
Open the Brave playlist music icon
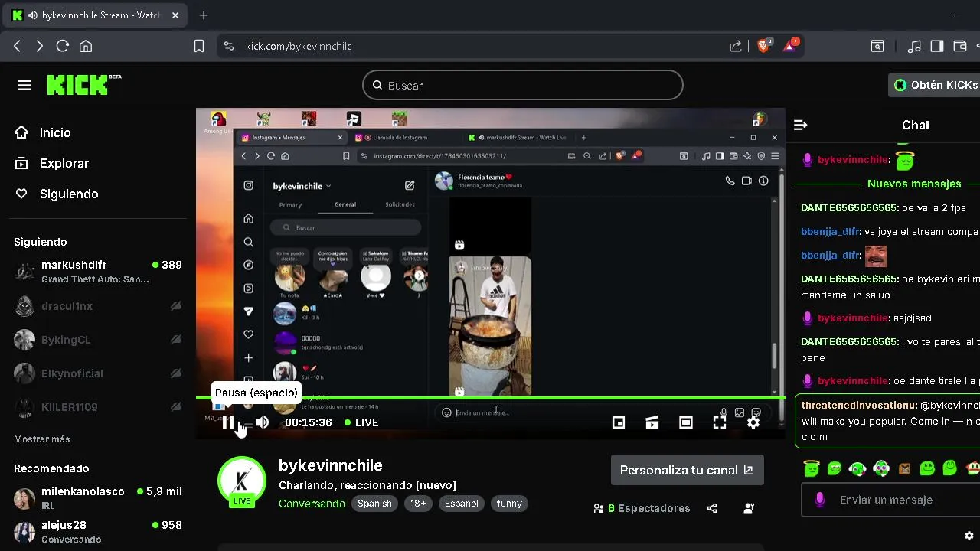914,46
